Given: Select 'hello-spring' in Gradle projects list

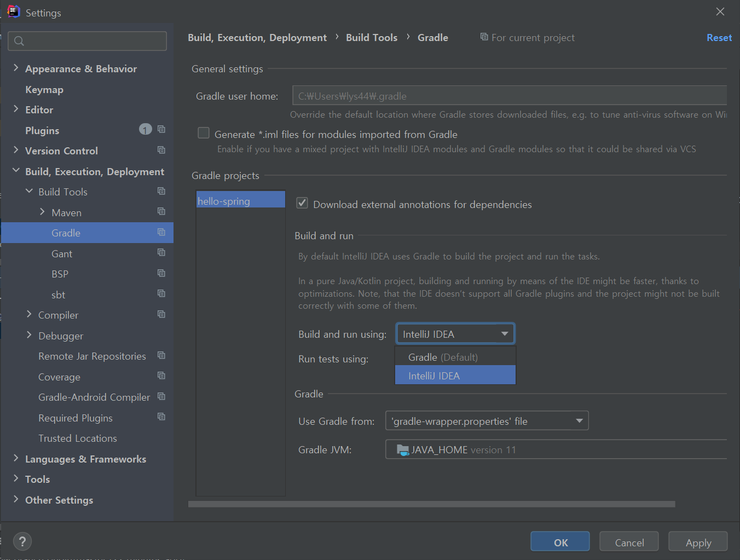Looking at the screenshot, I should (239, 200).
